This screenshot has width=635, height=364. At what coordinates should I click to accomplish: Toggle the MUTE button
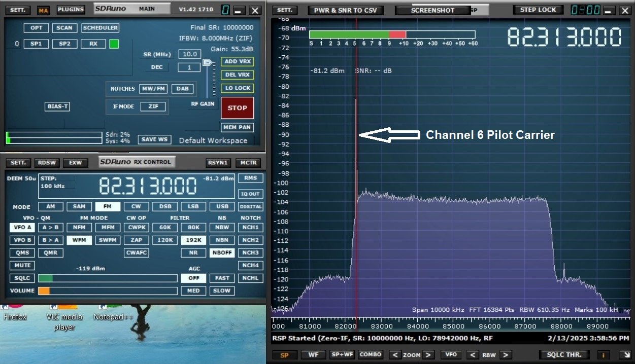(22, 265)
